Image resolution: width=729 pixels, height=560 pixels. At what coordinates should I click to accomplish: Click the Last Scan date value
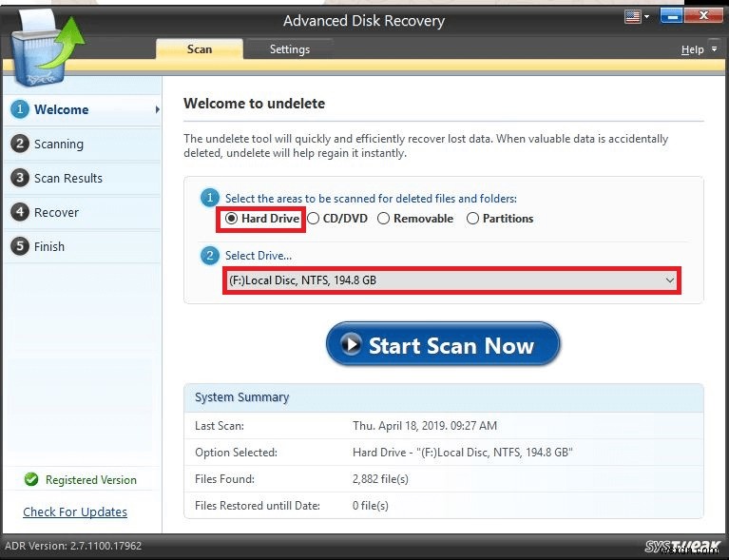click(x=425, y=426)
